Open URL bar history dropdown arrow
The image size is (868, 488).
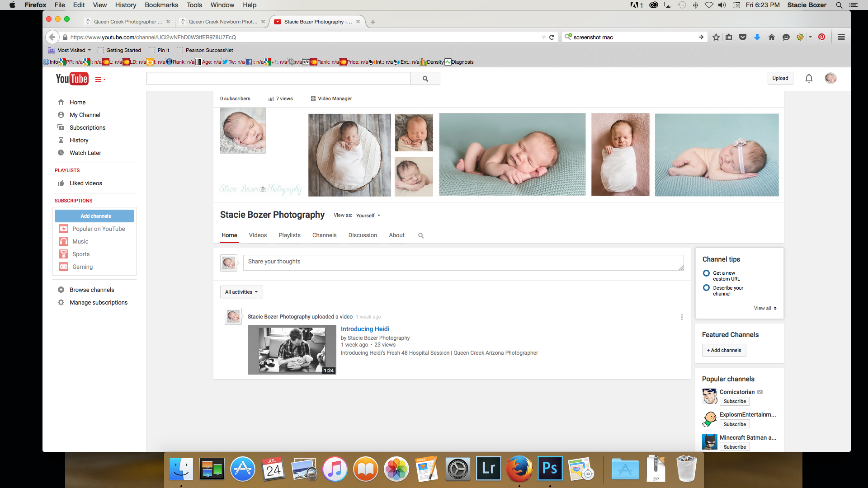543,37
